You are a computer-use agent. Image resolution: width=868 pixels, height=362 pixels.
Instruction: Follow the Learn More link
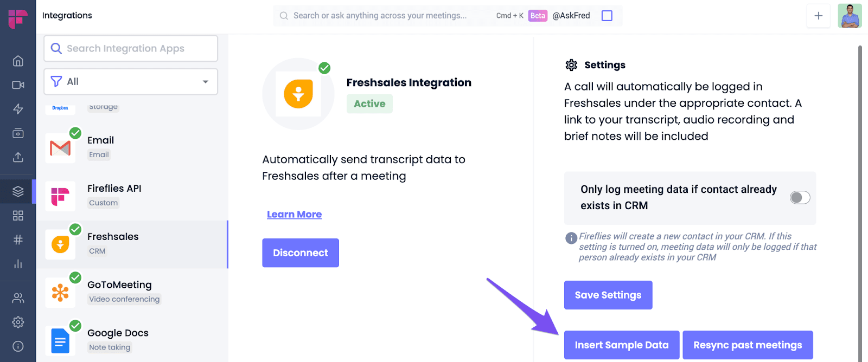click(295, 215)
